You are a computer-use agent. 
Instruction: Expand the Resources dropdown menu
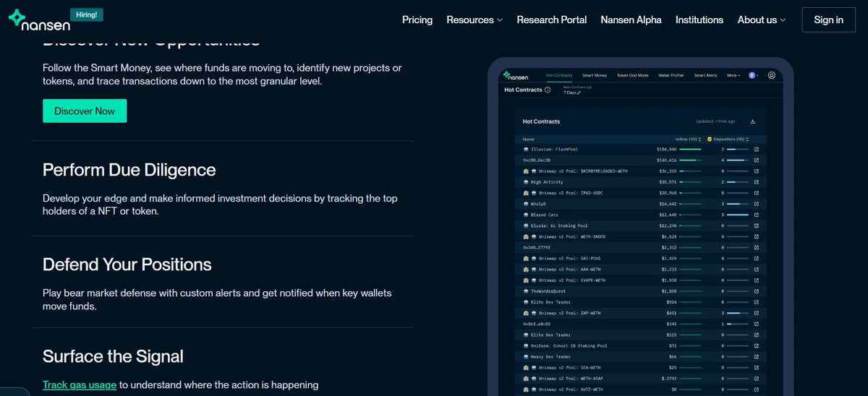click(x=475, y=20)
